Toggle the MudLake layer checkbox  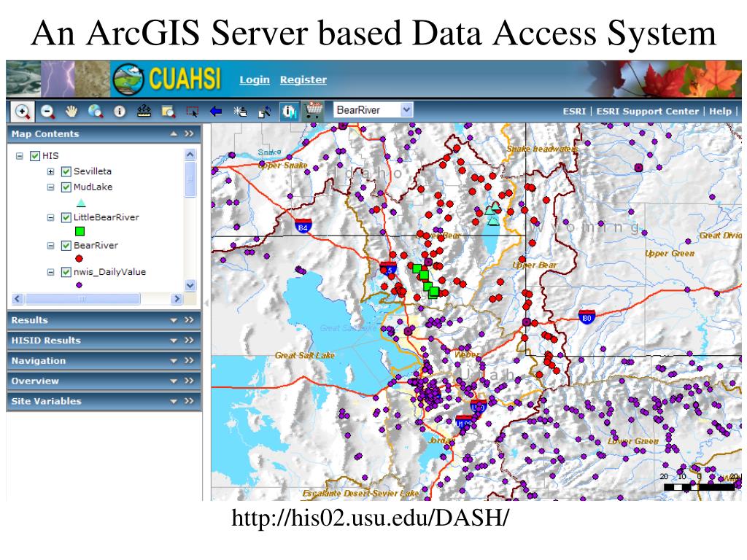tap(66, 187)
